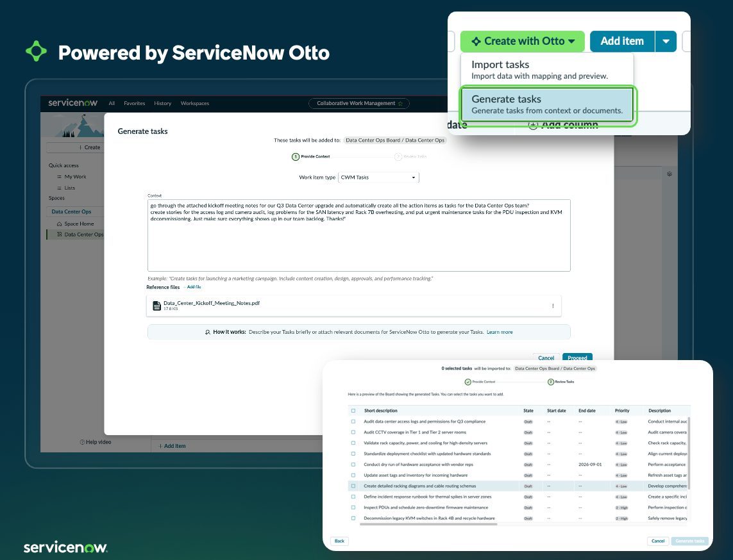
Task: Click the review table horizontal scrollbar
Action: point(428,524)
